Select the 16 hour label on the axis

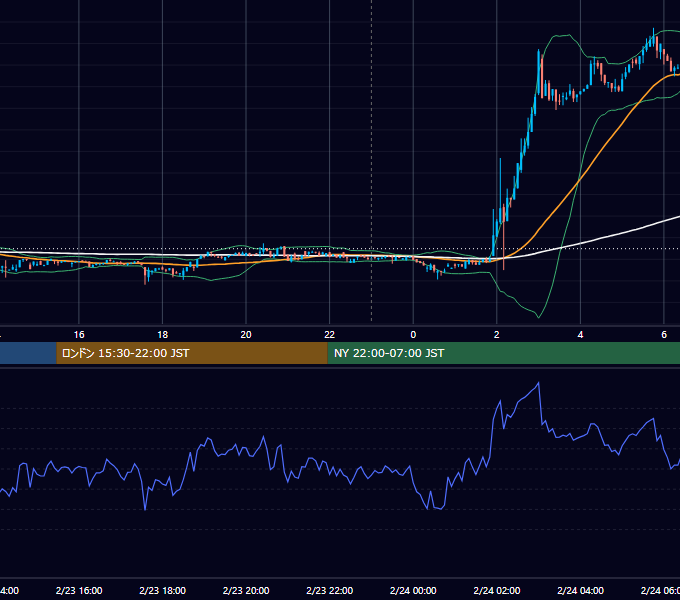(79, 335)
